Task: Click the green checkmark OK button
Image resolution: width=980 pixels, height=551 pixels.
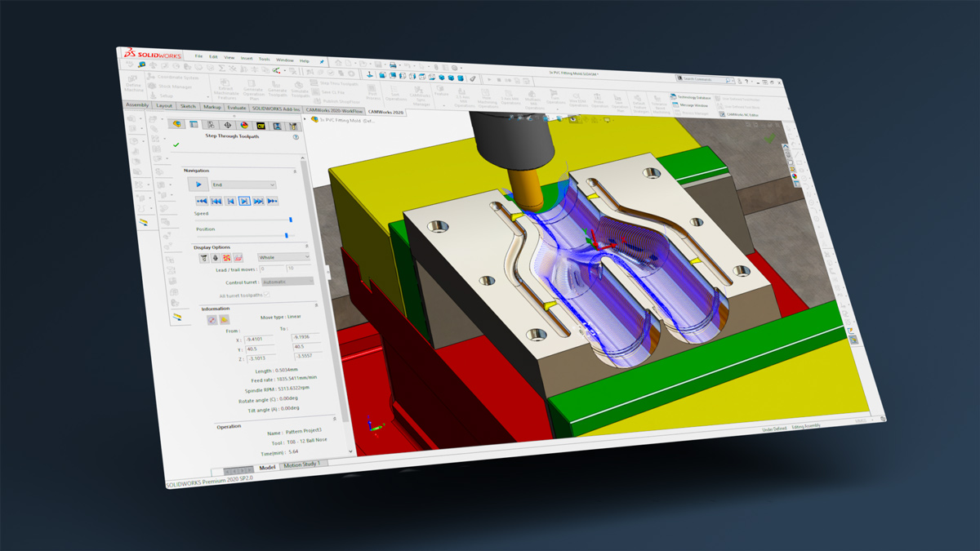Action: 176,144
